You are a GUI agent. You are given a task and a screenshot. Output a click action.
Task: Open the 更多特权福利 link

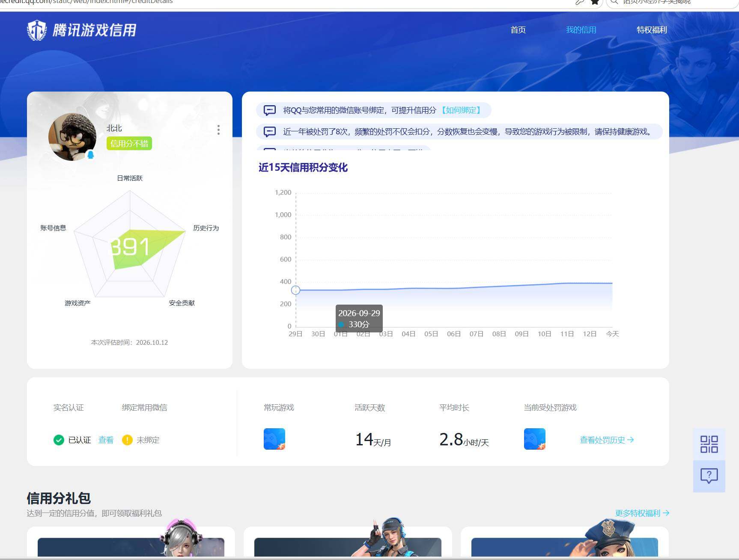(642, 513)
